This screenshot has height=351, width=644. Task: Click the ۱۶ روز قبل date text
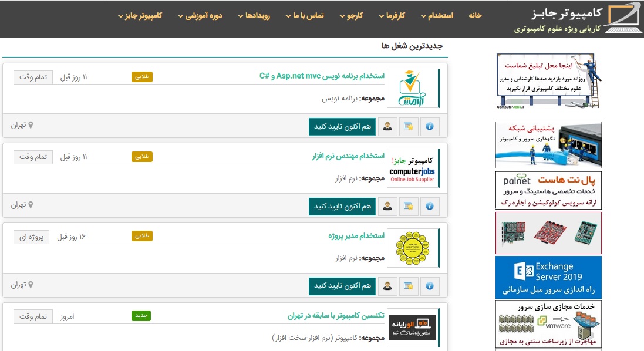pos(71,237)
